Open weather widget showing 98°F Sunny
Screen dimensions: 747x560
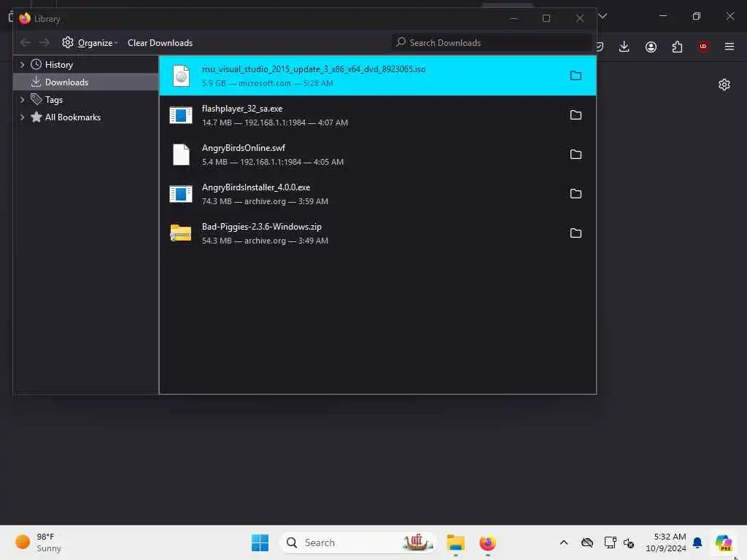point(38,542)
